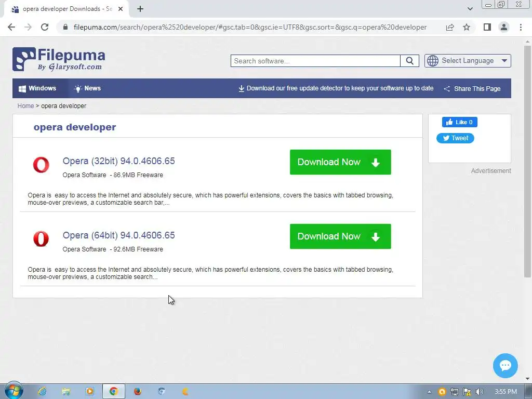Click the search magnifier button
Viewport: 532px width, 399px height.
(409, 61)
